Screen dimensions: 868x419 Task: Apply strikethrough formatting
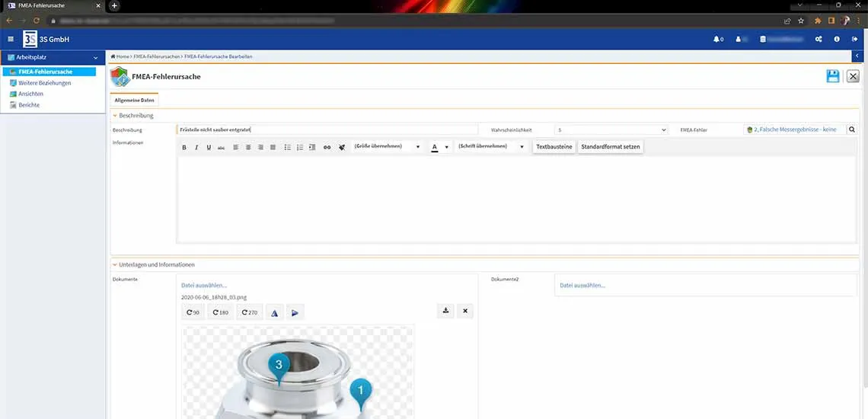pos(221,148)
